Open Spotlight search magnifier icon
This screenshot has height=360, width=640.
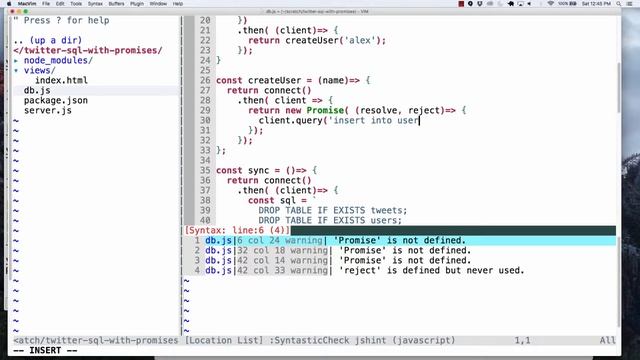coord(619,4)
